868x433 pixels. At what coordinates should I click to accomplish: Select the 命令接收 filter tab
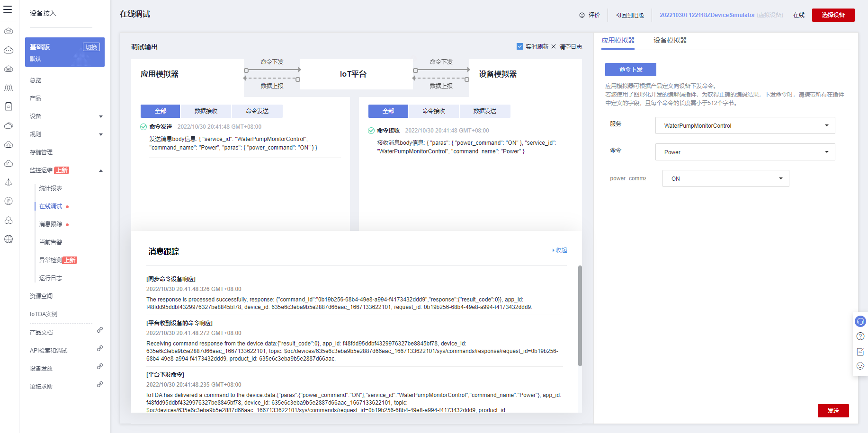point(434,111)
